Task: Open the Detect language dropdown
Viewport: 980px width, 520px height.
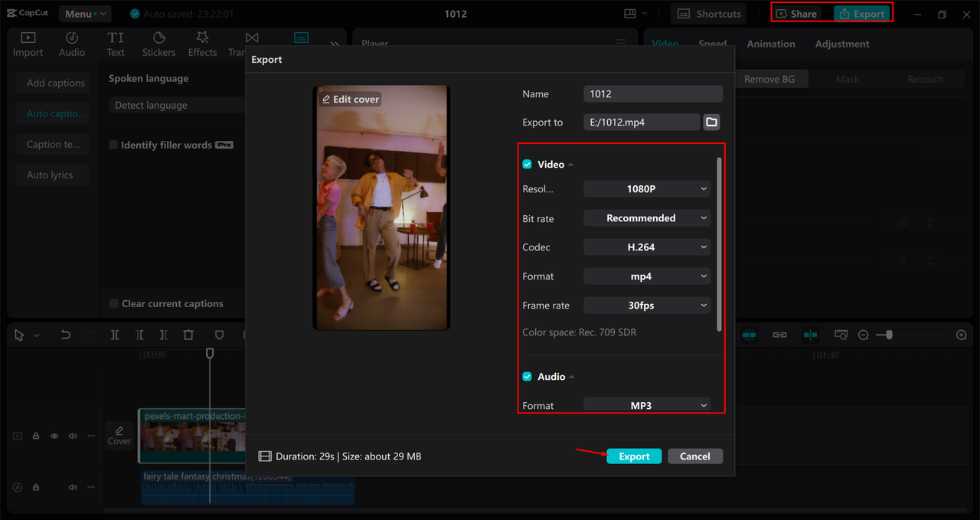Action: coord(176,106)
